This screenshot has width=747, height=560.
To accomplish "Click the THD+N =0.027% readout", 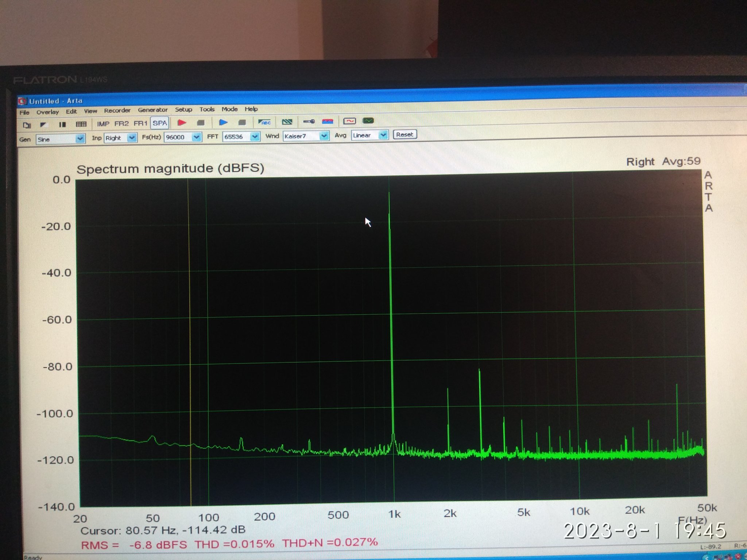I will (x=330, y=543).
